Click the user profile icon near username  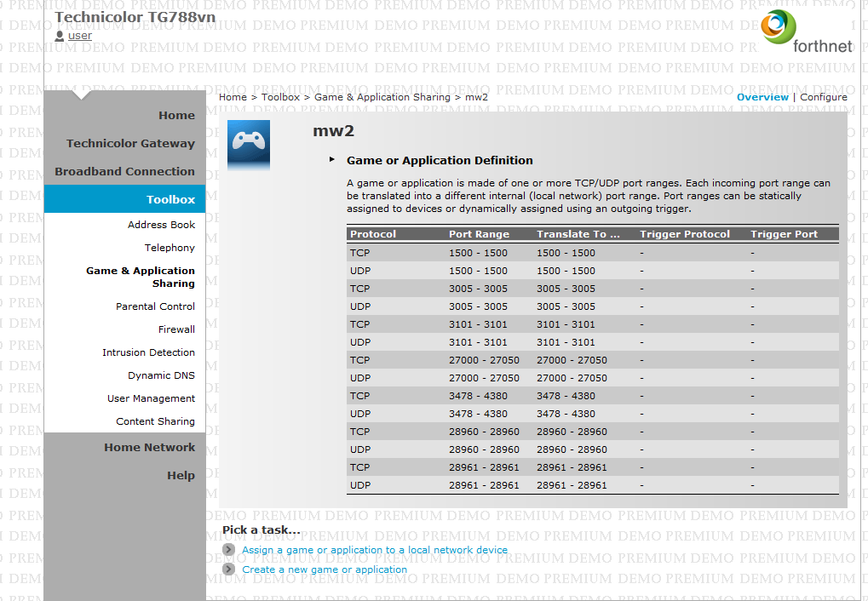[60, 36]
